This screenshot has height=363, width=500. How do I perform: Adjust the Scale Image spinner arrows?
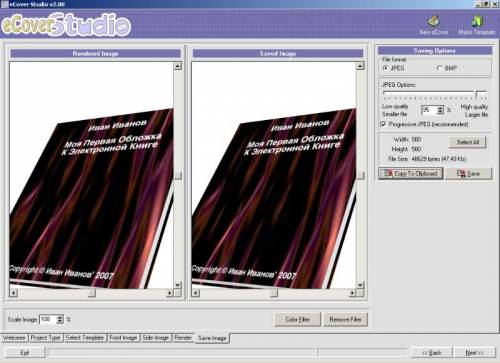pyautogui.click(x=60, y=319)
